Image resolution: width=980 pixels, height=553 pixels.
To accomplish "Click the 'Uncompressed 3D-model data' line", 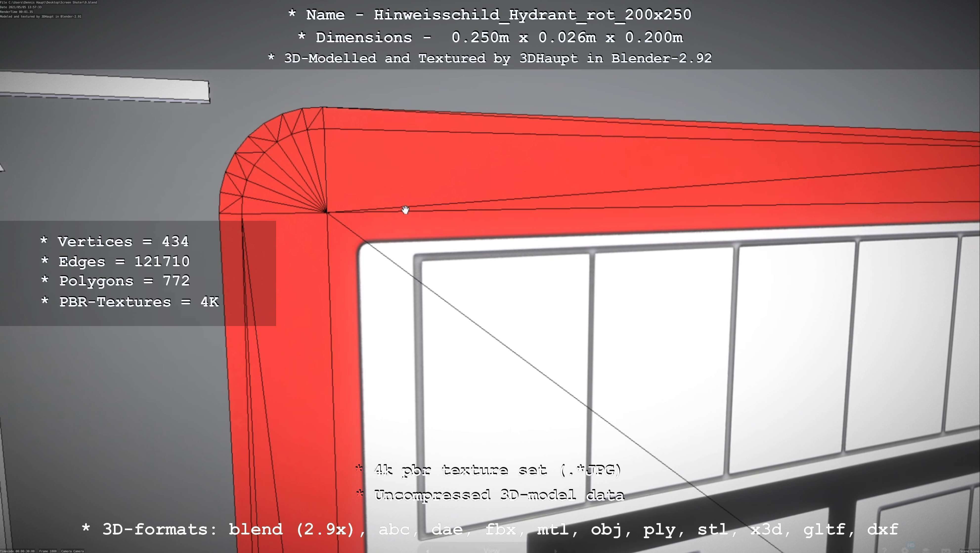I will [490, 495].
